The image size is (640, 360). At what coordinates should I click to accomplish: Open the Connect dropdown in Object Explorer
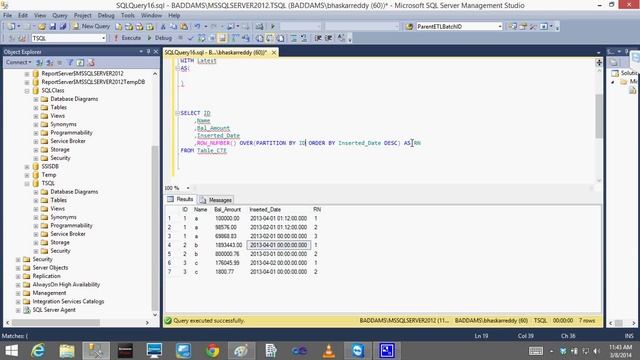click(18, 62)
